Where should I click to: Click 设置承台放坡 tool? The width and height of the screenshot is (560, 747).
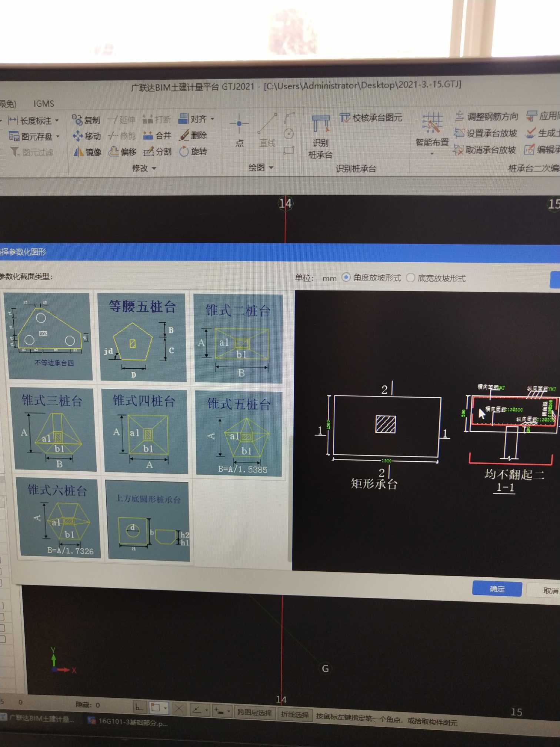click(486, 133)
